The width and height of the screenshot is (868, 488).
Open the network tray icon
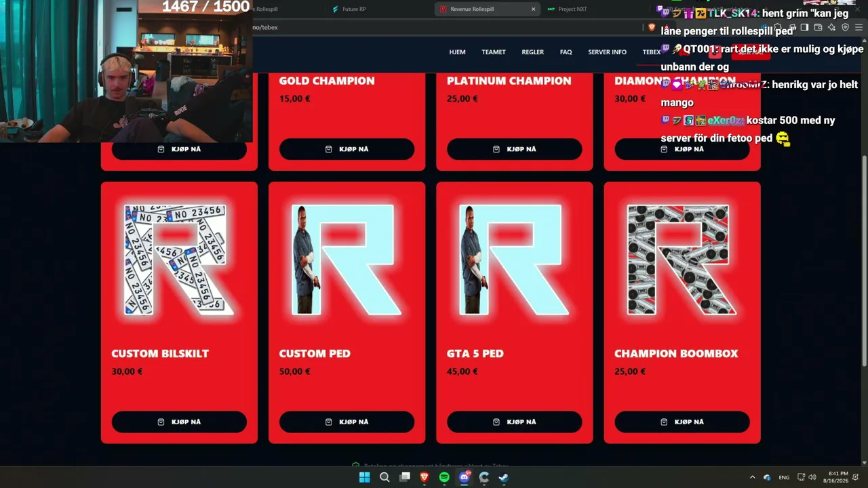801,477
